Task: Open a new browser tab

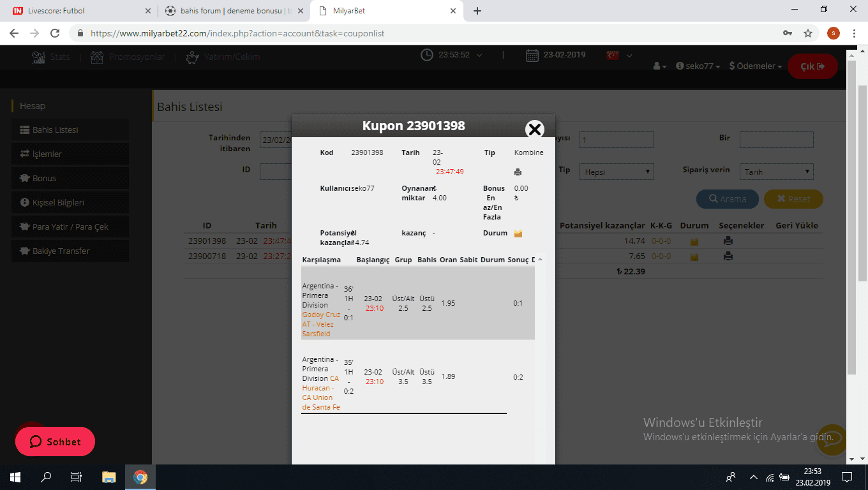Action: point(477,11)
